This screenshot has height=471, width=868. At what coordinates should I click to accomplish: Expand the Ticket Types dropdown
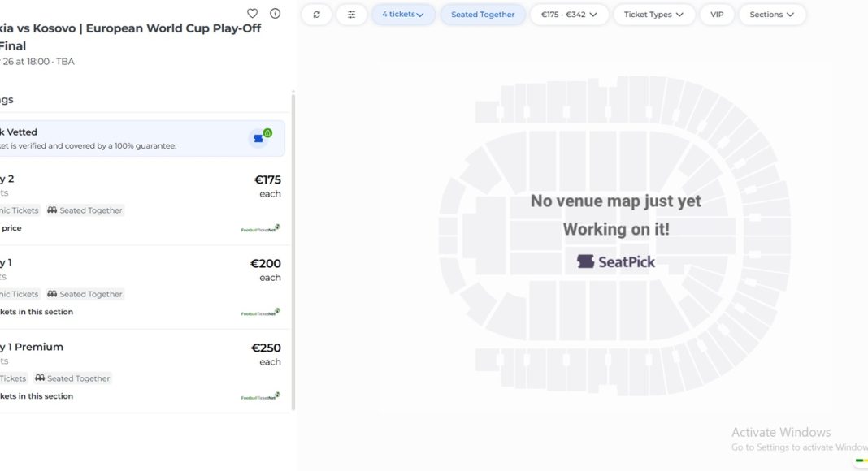[x=653, y=15]
